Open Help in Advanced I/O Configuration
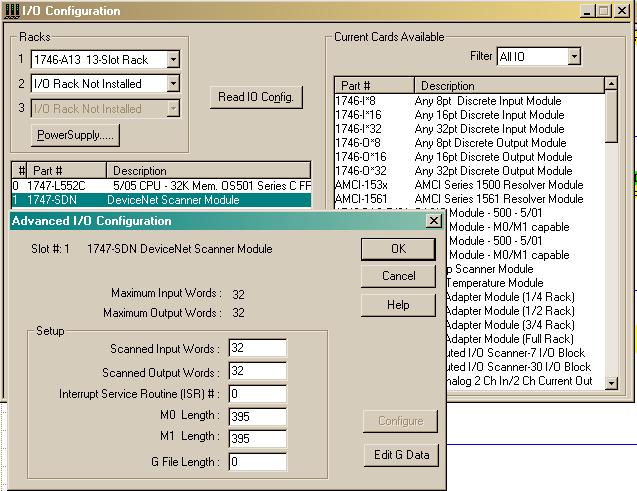The height and width of the screenshot is (491, 637). click(x=398, y=305)
